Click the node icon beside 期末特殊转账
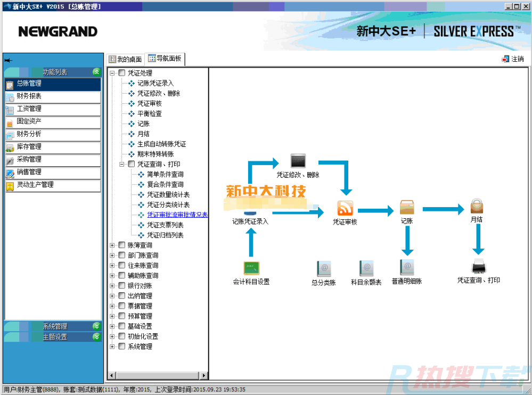This screenshot has width=532, height=395. 132,154
